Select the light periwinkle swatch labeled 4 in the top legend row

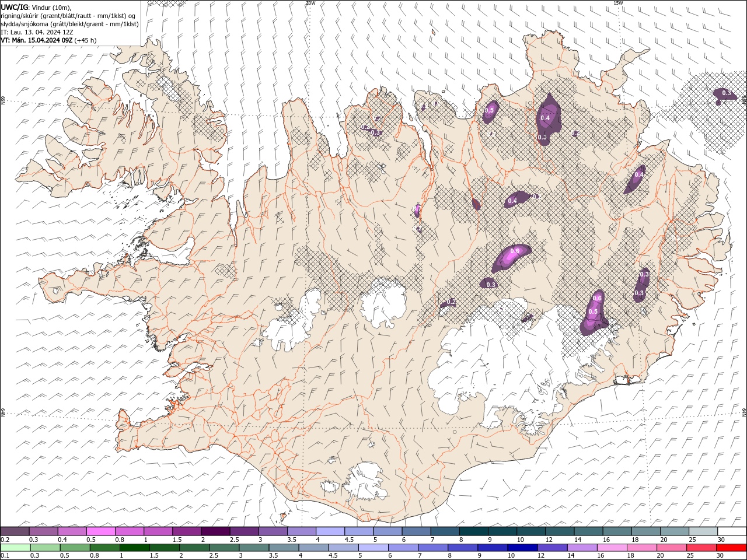click(330, 531)
